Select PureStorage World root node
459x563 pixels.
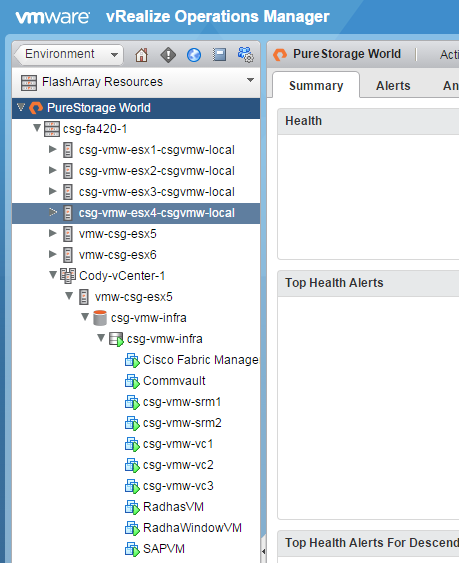point(136,108)
